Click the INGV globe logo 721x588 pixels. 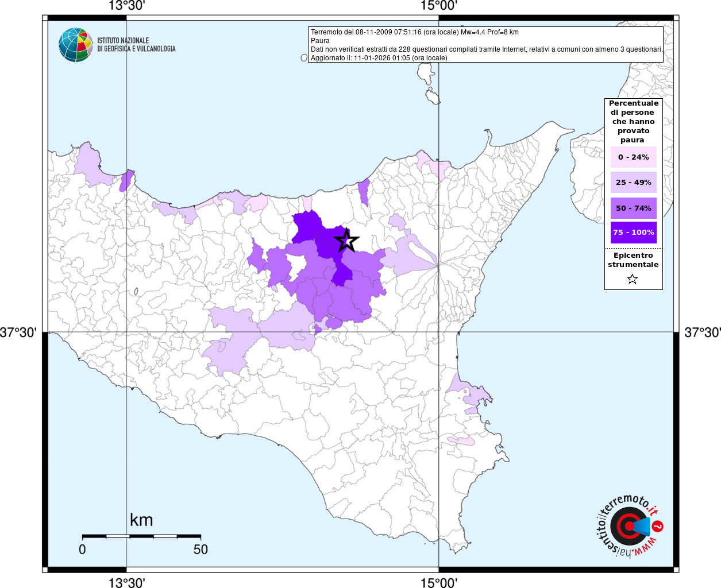point(75,45)
